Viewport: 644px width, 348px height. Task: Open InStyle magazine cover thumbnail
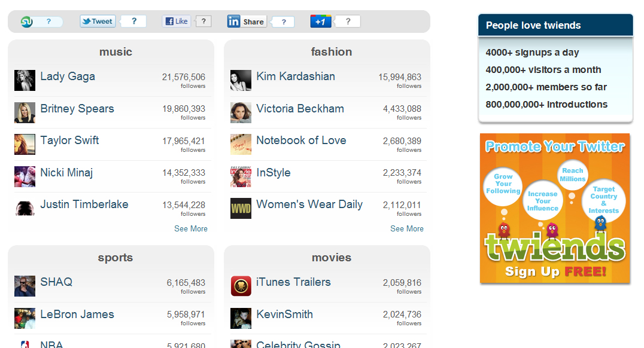pyautogui.click(x=241, y=176)
